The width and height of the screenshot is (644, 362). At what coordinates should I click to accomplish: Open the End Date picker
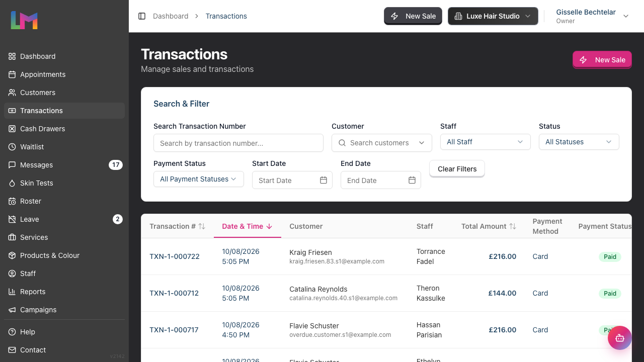[381, 180]
